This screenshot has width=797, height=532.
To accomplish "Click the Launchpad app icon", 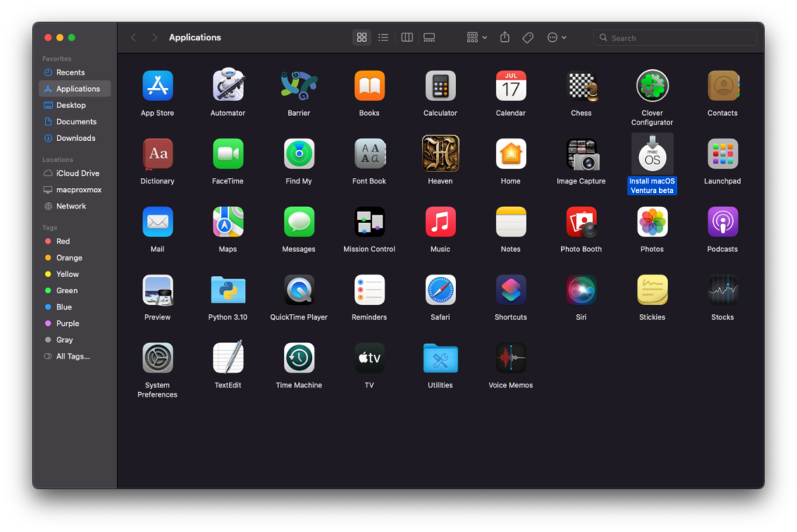I will pyautogui.click(x=723, y=153).
